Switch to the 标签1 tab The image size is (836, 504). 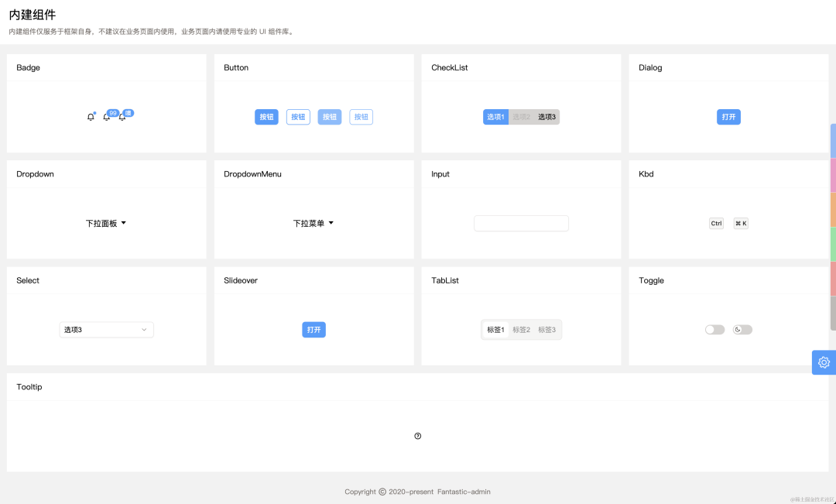click(x=496, y=330)
